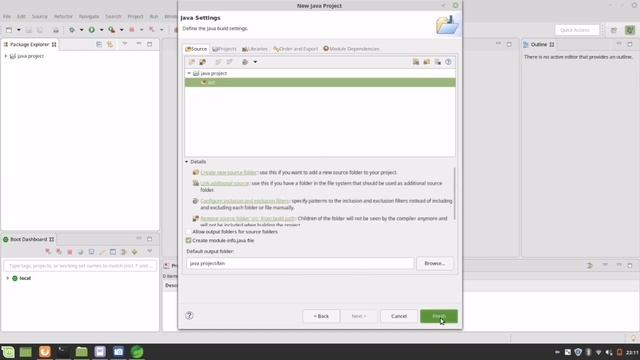640x360 pixels.
Task: Open the Edit menu
Action: [x=21, y=16]
